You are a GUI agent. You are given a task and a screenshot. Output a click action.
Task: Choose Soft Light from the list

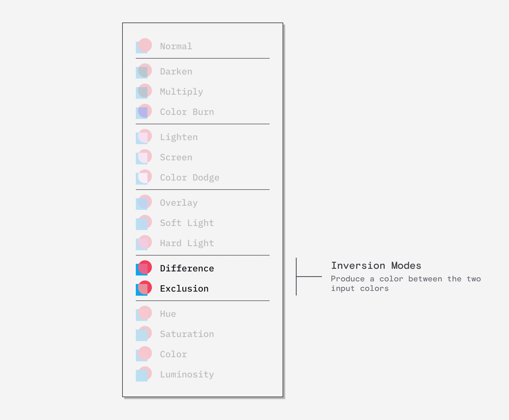click(187, 223)
